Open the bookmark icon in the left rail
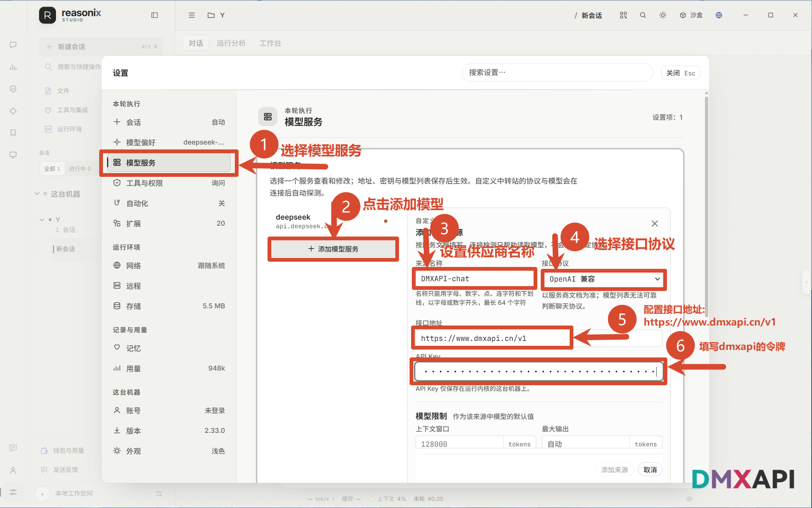The width and height of the screenshot is (812, 508). tap(13, 133)
